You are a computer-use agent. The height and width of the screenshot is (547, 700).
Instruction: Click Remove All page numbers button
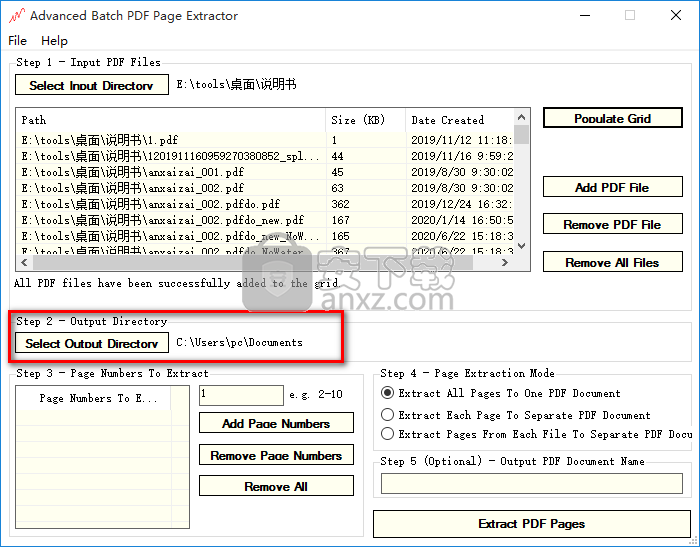click(276, 486)
